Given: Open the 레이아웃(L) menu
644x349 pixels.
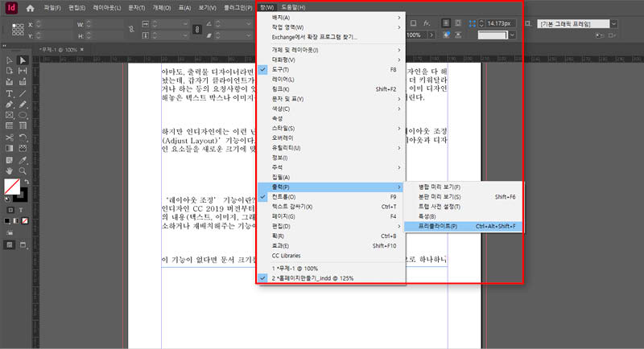Looking at the screenshot, I should (x=107, y=8).
